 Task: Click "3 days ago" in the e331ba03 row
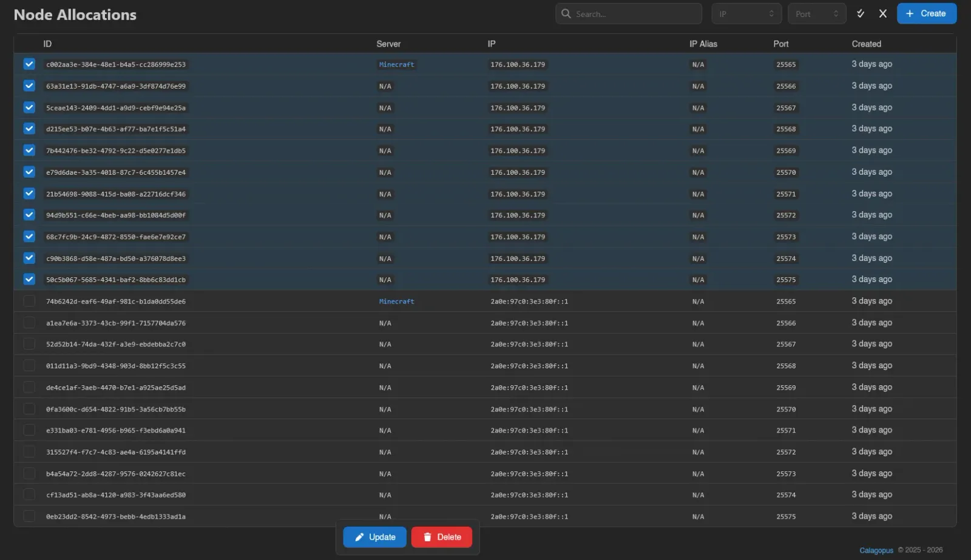tap(871, 430)
